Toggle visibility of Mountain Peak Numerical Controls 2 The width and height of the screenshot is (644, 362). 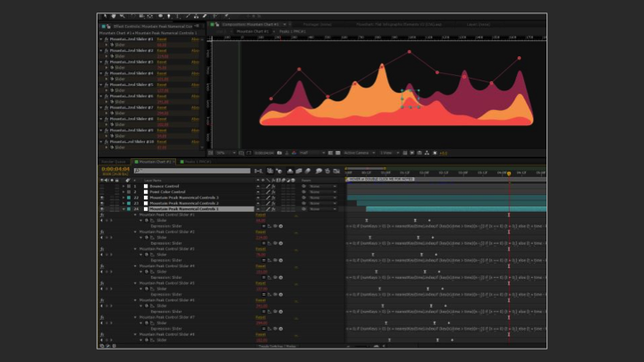(102, 203)
